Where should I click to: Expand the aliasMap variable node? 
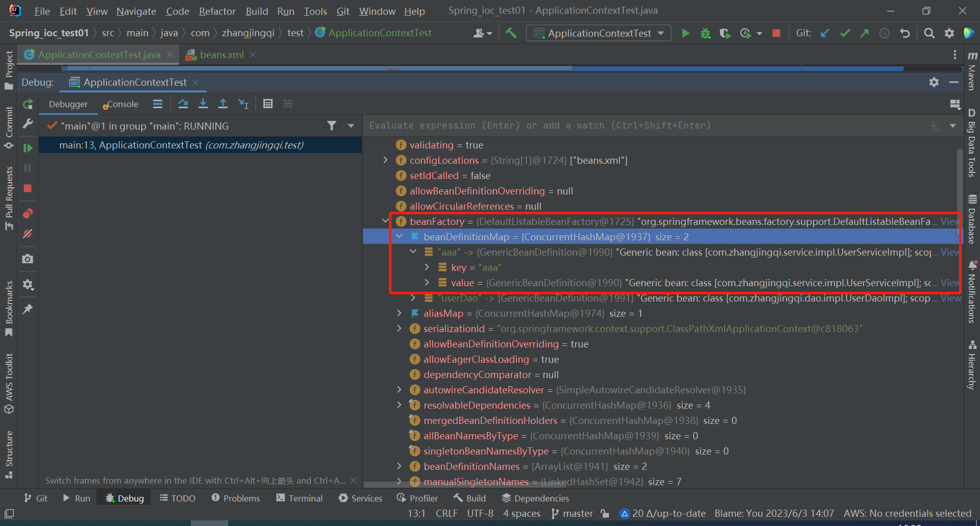pos(399,313)
